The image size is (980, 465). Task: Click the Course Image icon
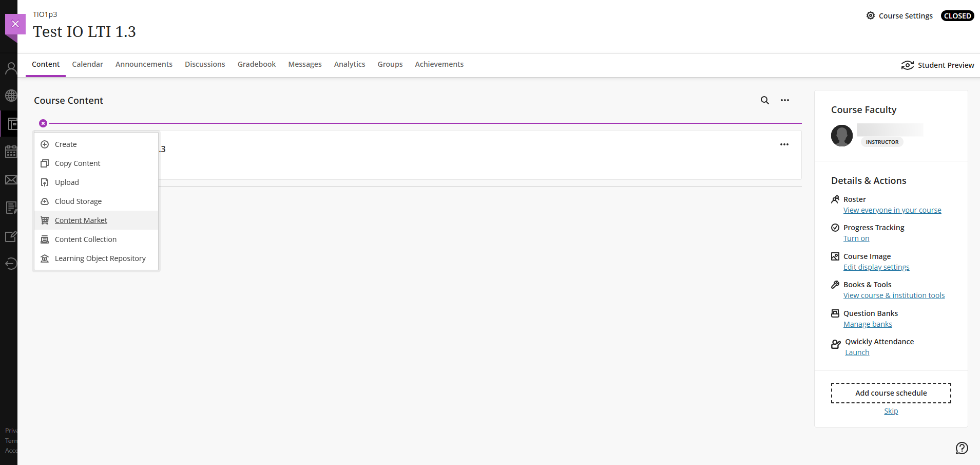pyautogui.click(x=835, y=256)
